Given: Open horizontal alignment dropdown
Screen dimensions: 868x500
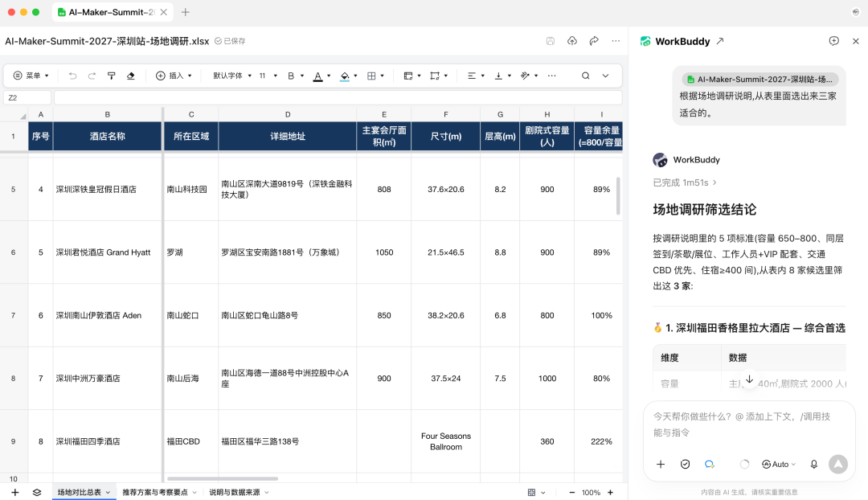Looking at the screenshot, I should pyautogui.click(x=476, y=76).
